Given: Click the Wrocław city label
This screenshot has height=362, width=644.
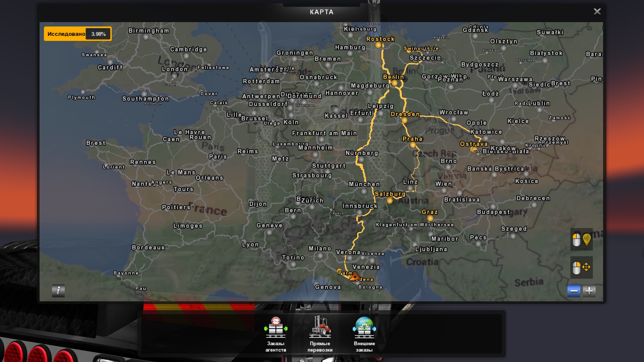Looking at the screenshot, I should coord(454,113).
